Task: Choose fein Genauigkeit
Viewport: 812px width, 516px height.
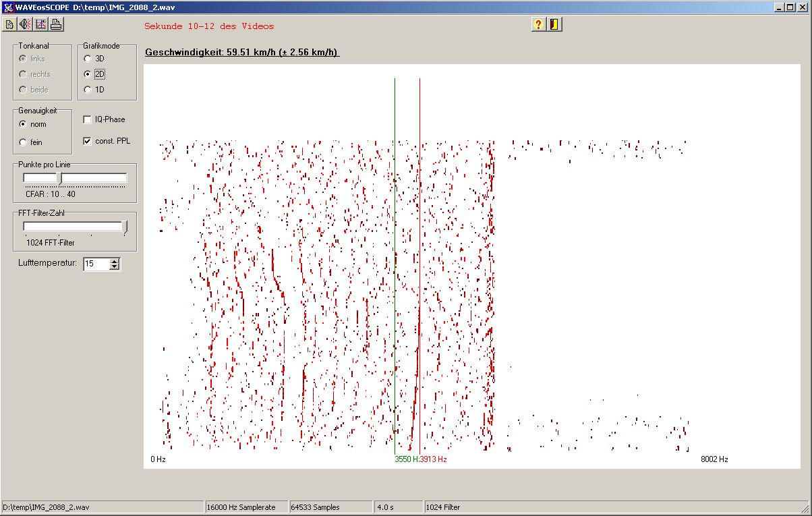Action: point(32,142)
